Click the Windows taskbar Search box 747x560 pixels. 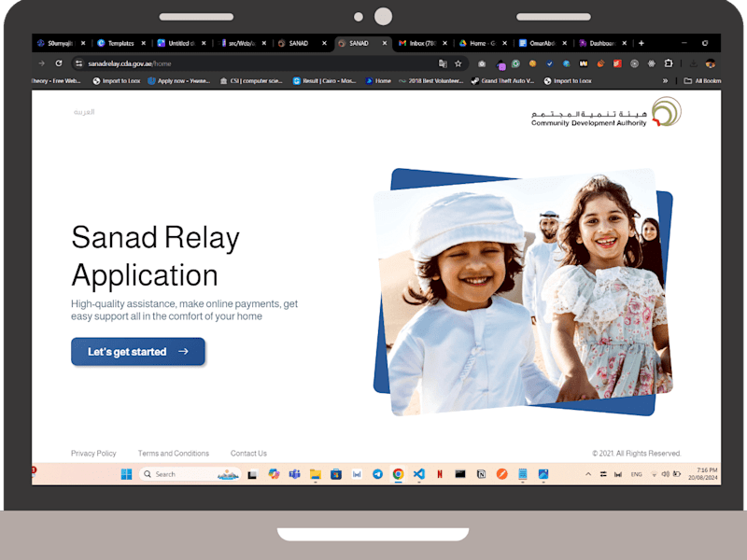point(190,474)
